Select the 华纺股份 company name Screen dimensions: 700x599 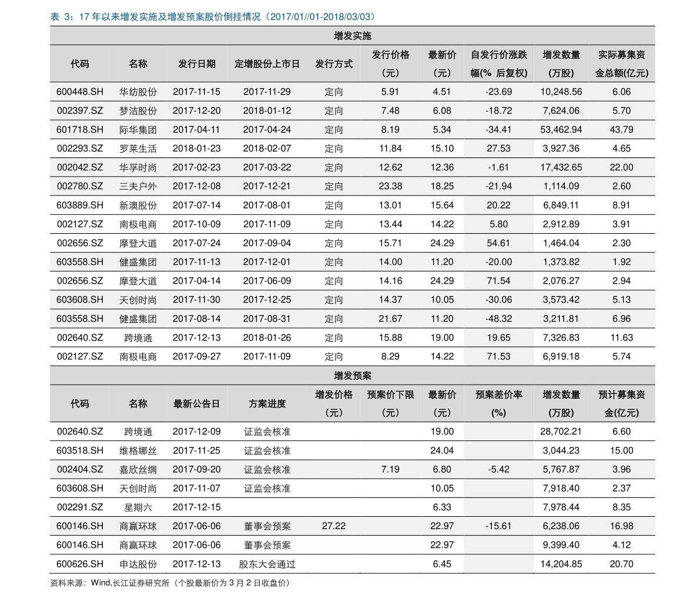[x=139, y=91]
